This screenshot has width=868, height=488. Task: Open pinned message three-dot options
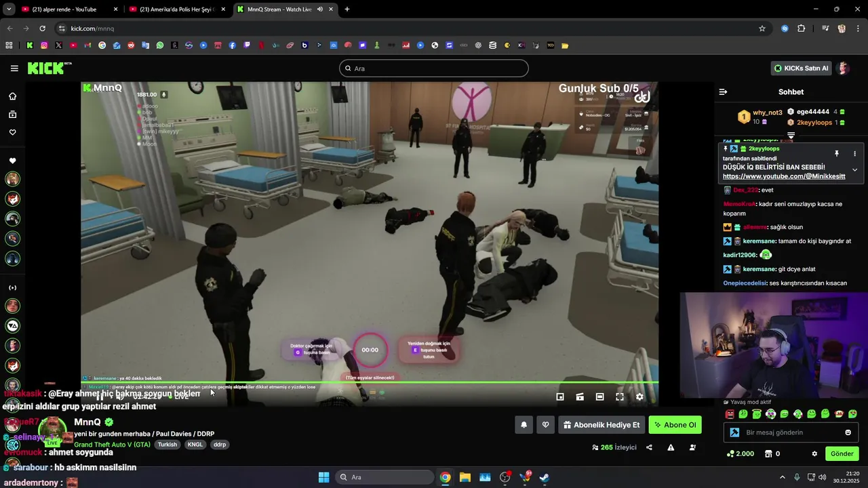tap(854, 154)
